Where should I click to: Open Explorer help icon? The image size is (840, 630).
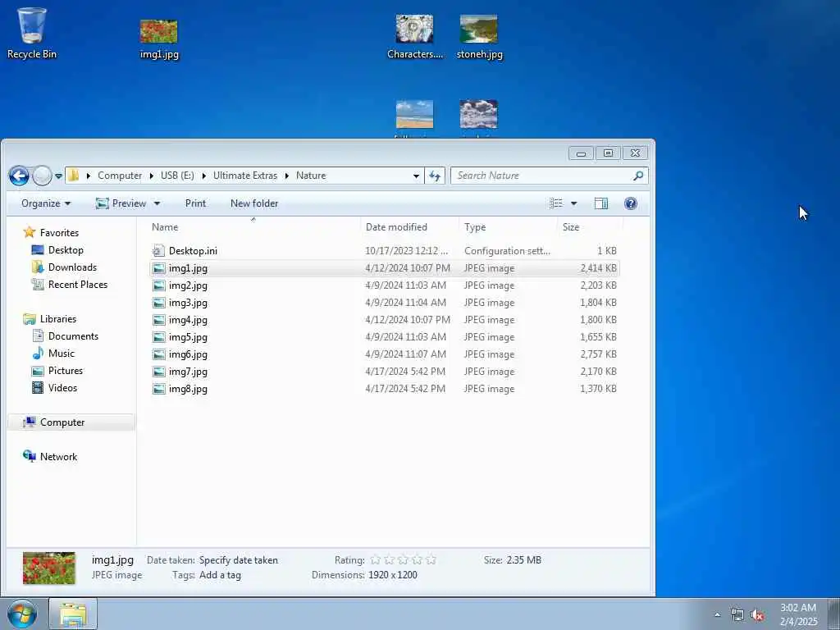click(631, 203)
